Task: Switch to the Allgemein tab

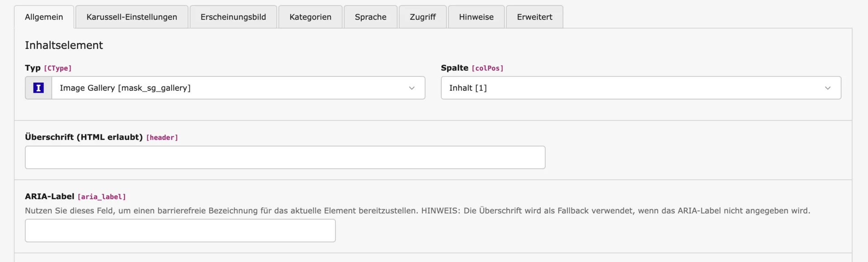Action: pyautogui.click(x=44, y=17)
